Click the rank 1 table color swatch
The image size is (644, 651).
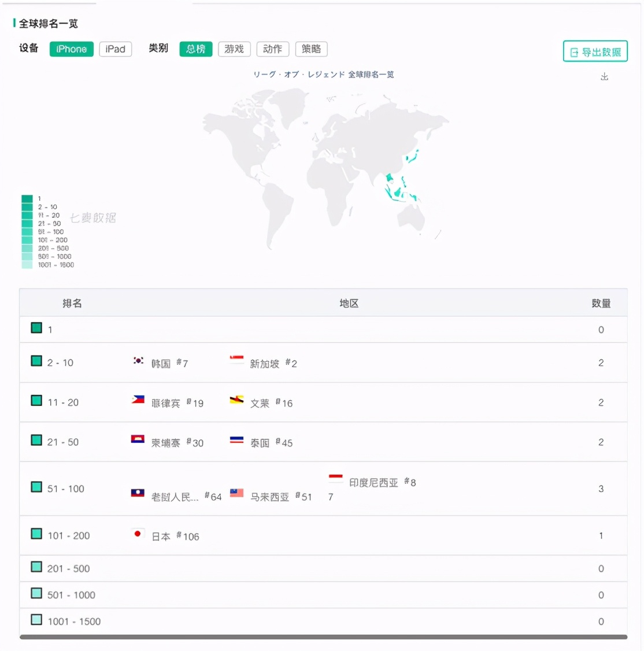(x=36, y=328)
